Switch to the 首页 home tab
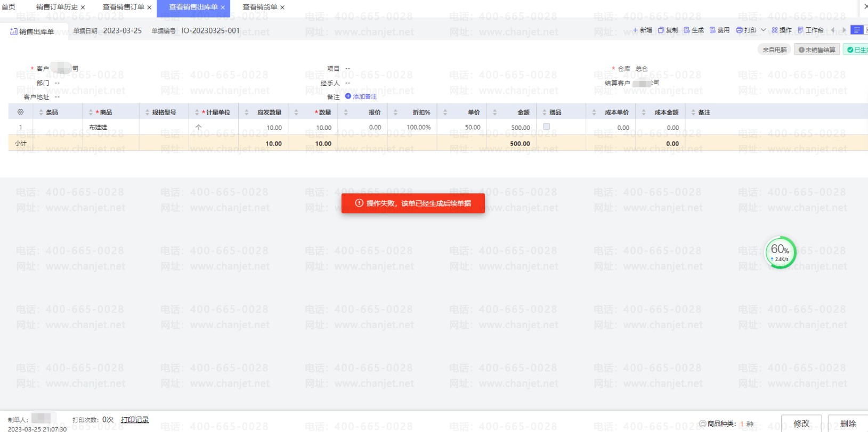This screenshot has height=432, width=868. [x=9, y=7]
